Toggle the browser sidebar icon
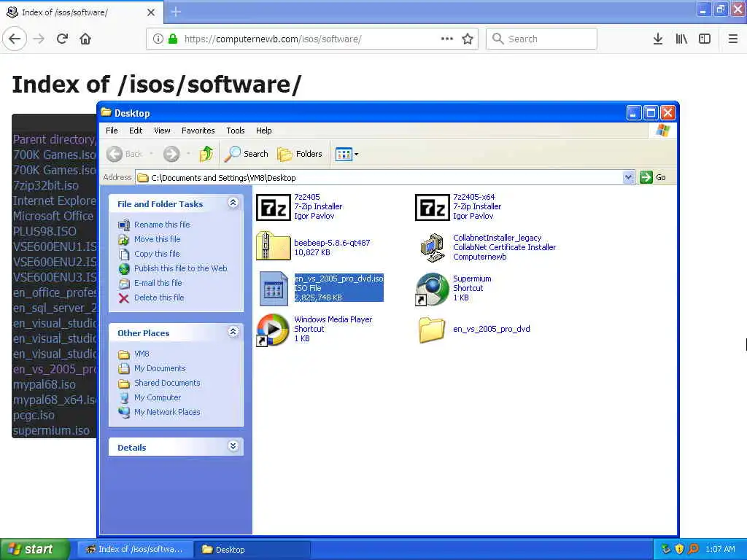747x560 pixels. (x=705, y=39)
